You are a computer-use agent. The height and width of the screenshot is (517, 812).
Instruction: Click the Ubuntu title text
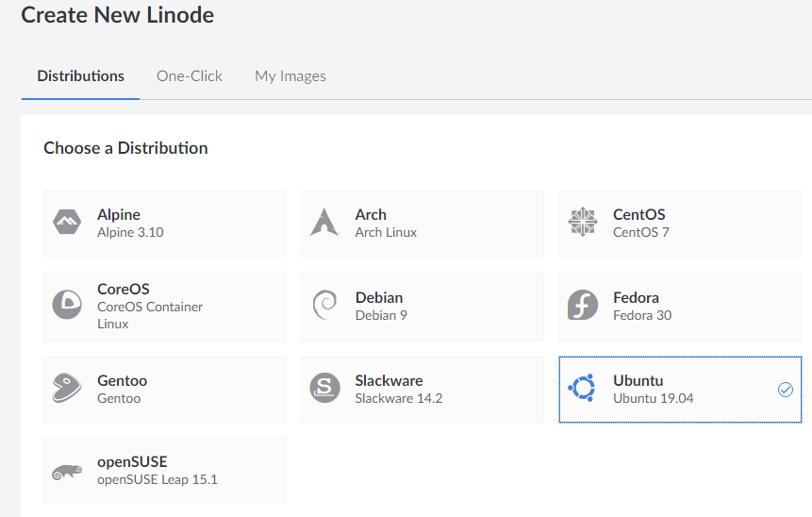638,381
